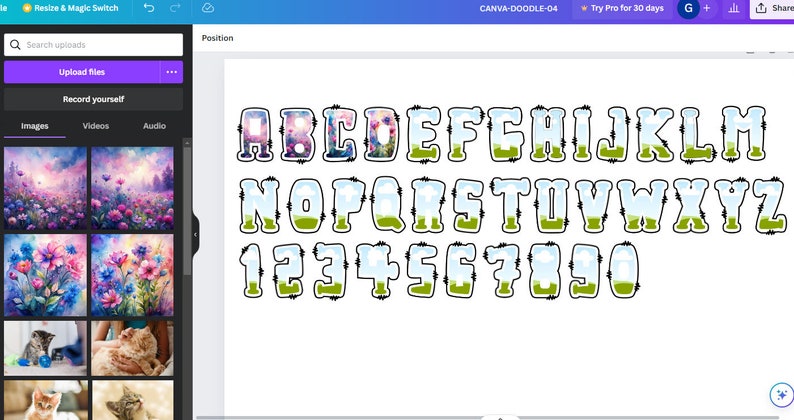
Task: Click the Undo arrow icon
Action: point(149,8)
